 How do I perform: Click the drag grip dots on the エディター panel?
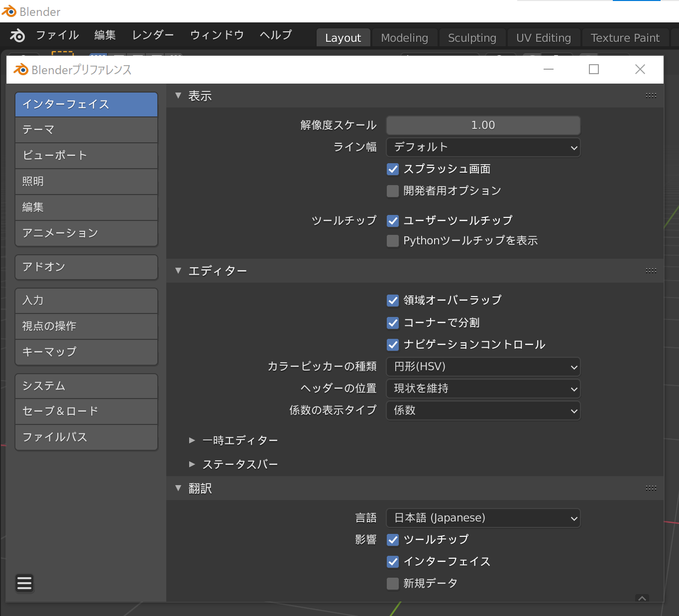[x=651, y=271]
